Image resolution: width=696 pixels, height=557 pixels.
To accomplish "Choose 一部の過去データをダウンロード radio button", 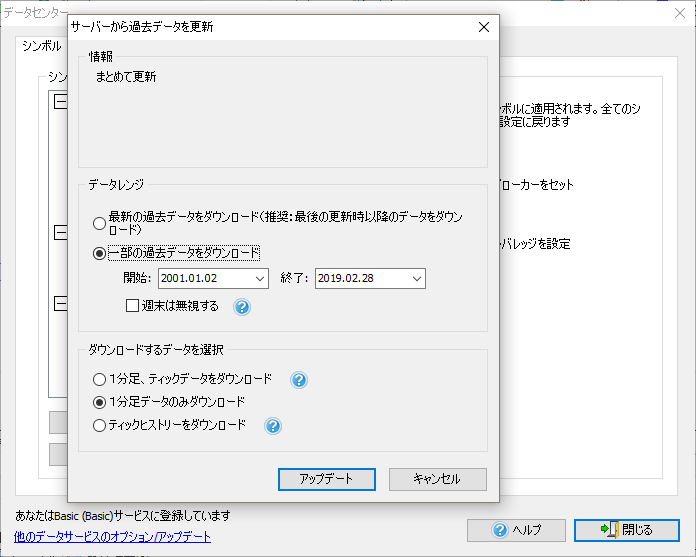I will 99,253.
